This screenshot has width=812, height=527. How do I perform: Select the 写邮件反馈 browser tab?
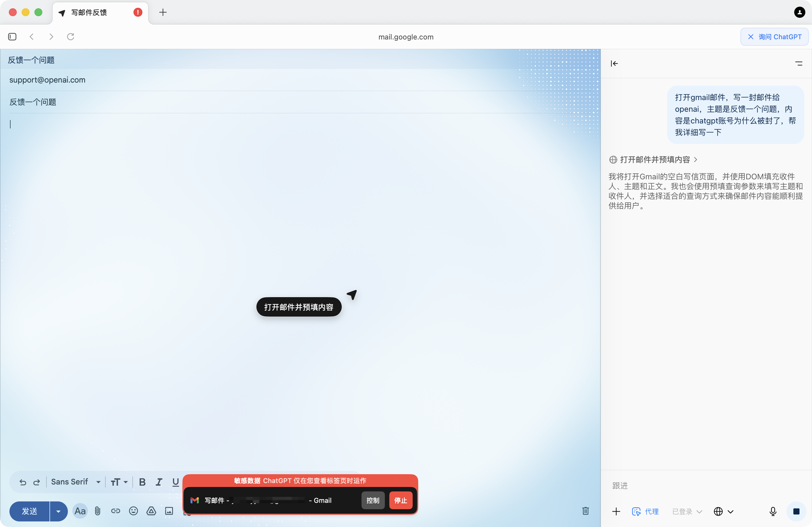click(89, 13)
